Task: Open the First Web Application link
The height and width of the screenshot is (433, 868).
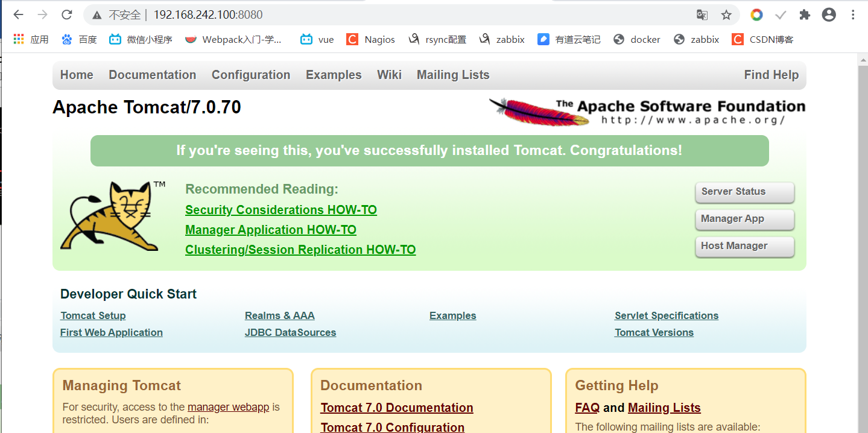Action: click(112, 332)
